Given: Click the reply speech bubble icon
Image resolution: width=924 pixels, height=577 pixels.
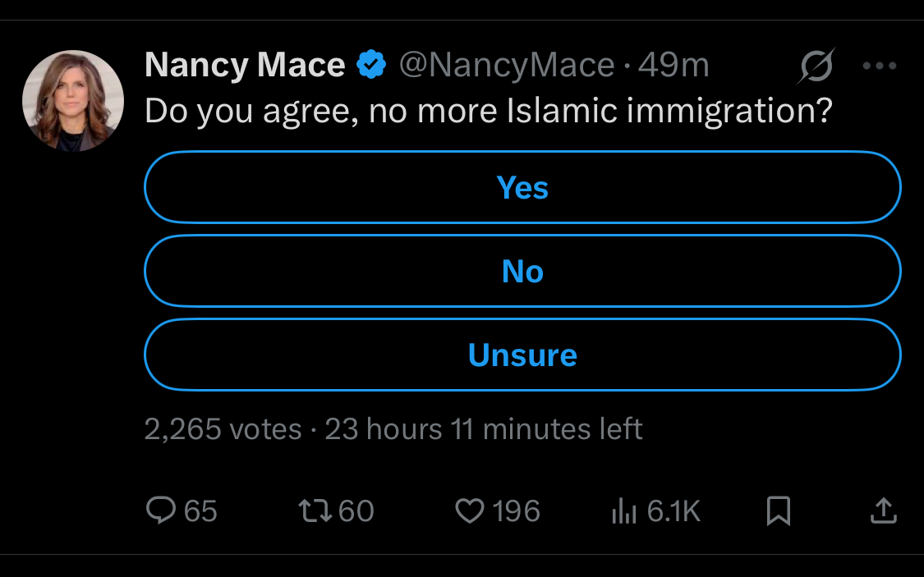Looking at the screenshot, I should (160, 511).
